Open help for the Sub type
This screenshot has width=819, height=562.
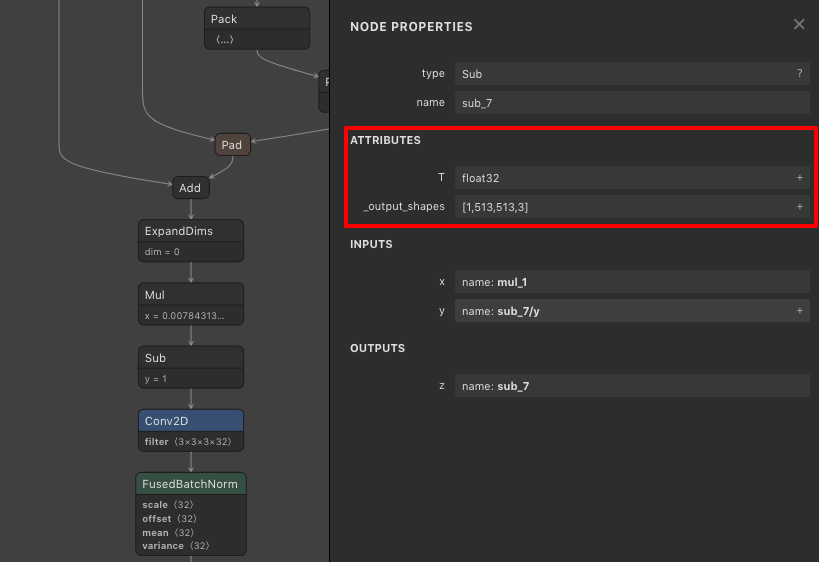click(800, 74)
